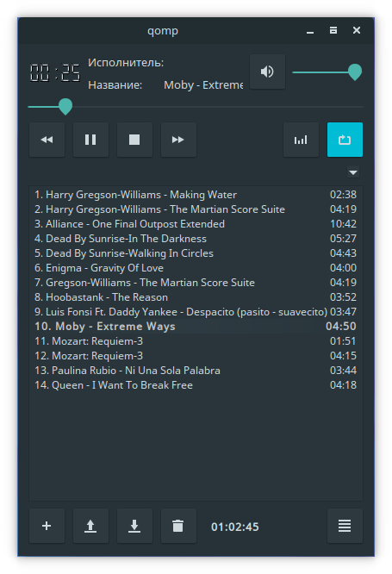Click the Название title Moby - Extreme
Image resolution: width=392 pixels, height=574 pixels.
[203, 85]
